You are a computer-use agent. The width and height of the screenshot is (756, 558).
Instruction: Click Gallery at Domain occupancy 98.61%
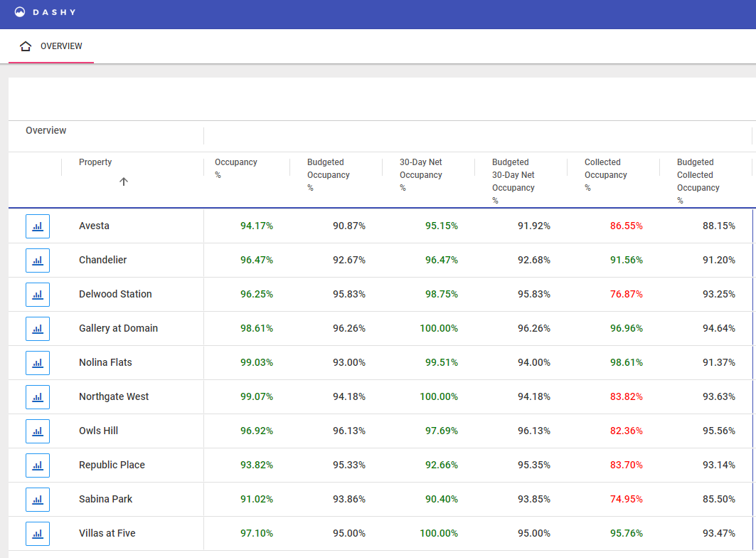(257, 329)
